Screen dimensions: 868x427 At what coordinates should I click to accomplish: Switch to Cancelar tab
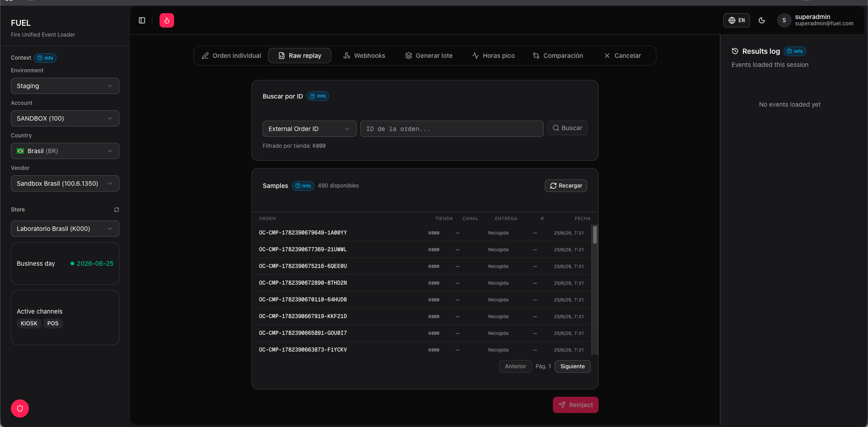(x=623, y=56)
